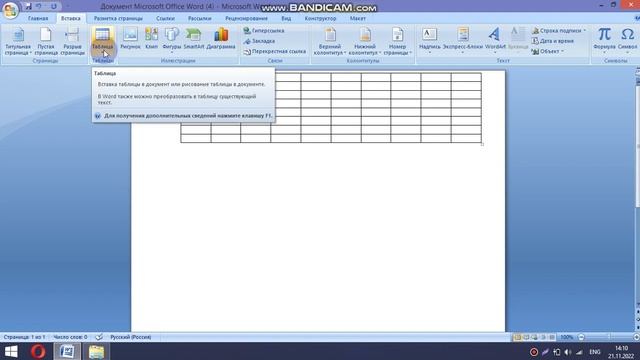Screen dimensions: 640x360
Task: Expand the WordArt styles gallery
Action: coord(495,41)
